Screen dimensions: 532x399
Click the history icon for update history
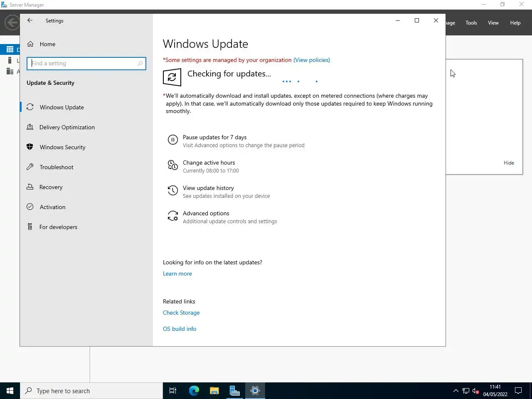[172, 190]
